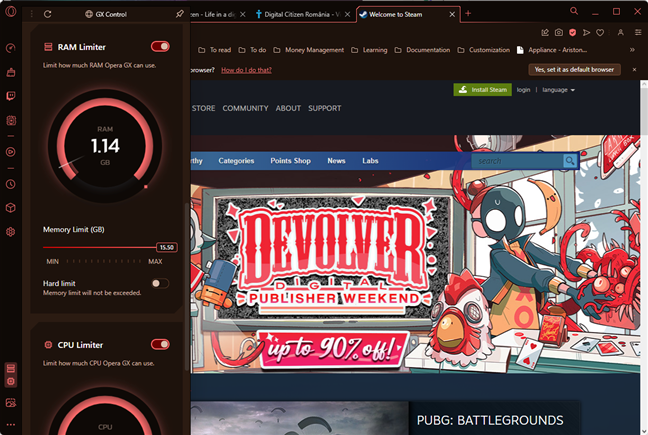The image size is (648, 435).
Task: Pin the GX Control sidebar panel
Action: (x=179, y=14)
